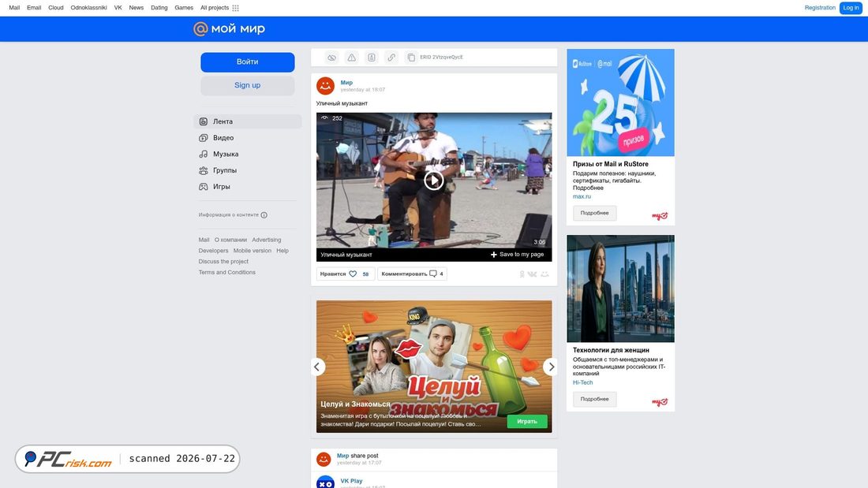Click the RuStore 25 призов ad image
Screen dimensions: 868x488
(x=620, y=102)
